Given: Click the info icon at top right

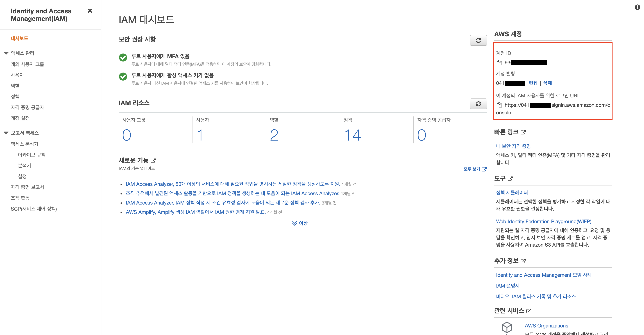Looking at the screenshot, I should click(637, 7).
